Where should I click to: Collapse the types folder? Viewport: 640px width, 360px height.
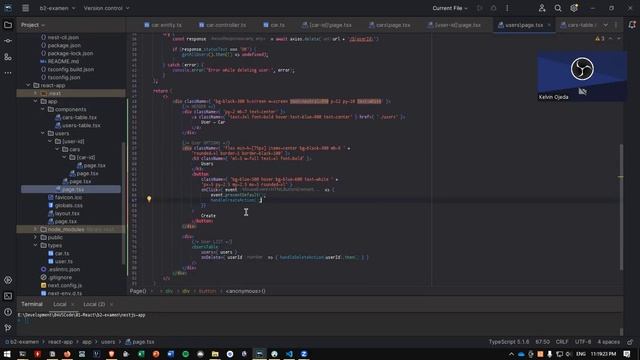[36, 245]
